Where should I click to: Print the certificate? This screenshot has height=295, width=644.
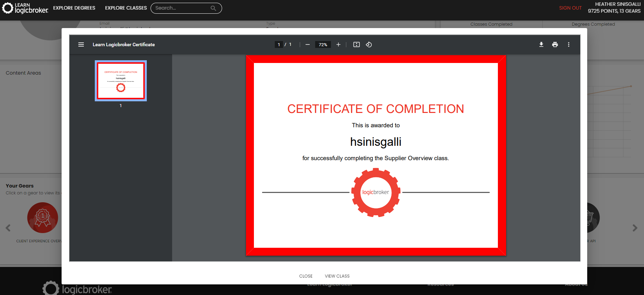[x=555, y=44]
